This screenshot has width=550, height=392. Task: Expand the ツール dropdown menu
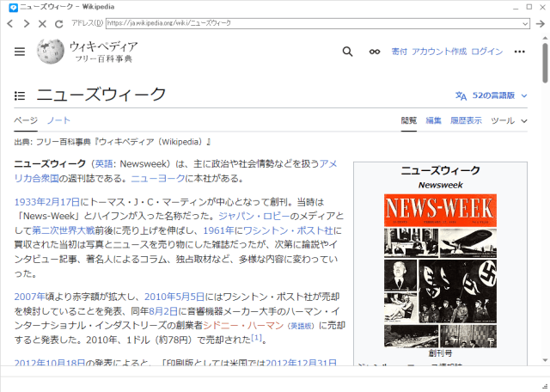click(509, 120)
